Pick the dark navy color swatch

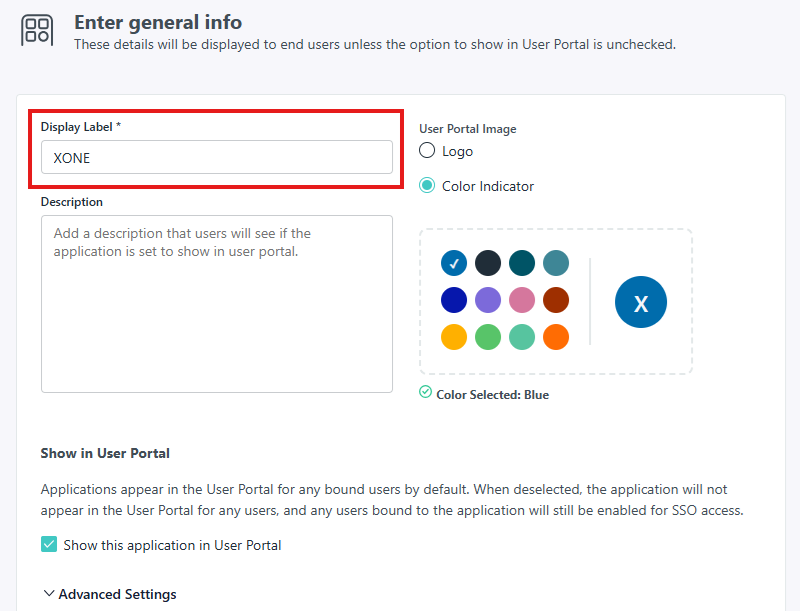(488, 263)
